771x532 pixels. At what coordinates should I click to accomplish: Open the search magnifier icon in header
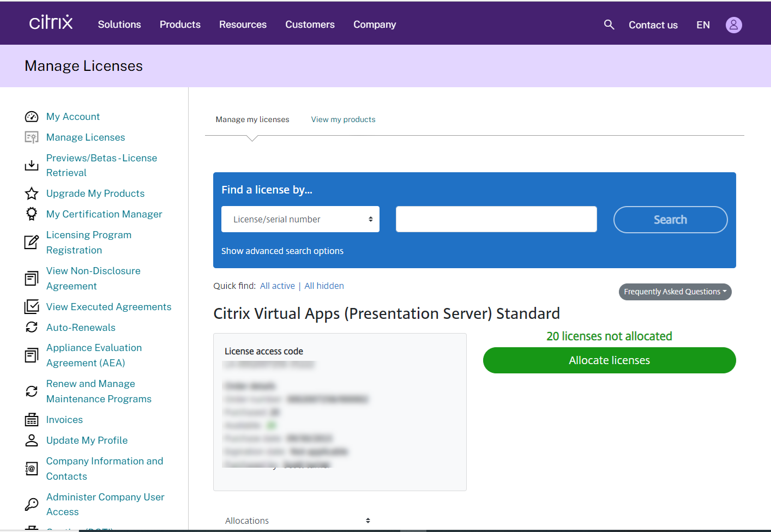point(609,25)
